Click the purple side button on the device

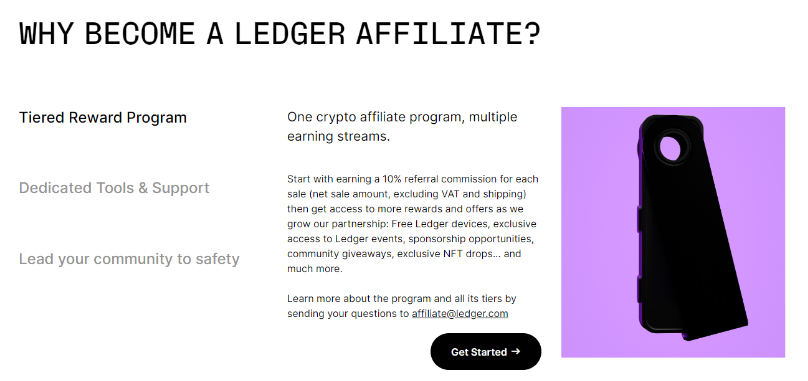638,219
